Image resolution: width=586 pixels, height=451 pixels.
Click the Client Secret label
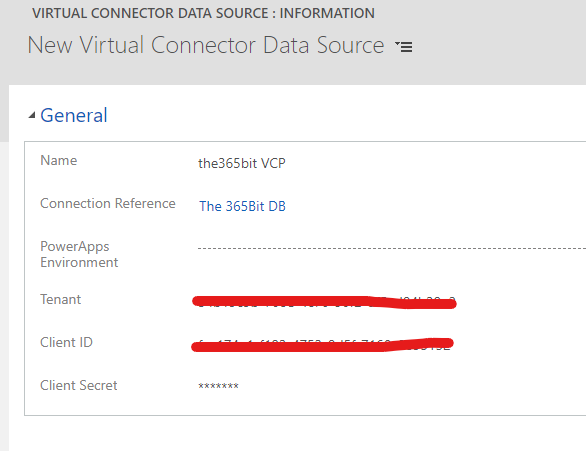point(79,385)
